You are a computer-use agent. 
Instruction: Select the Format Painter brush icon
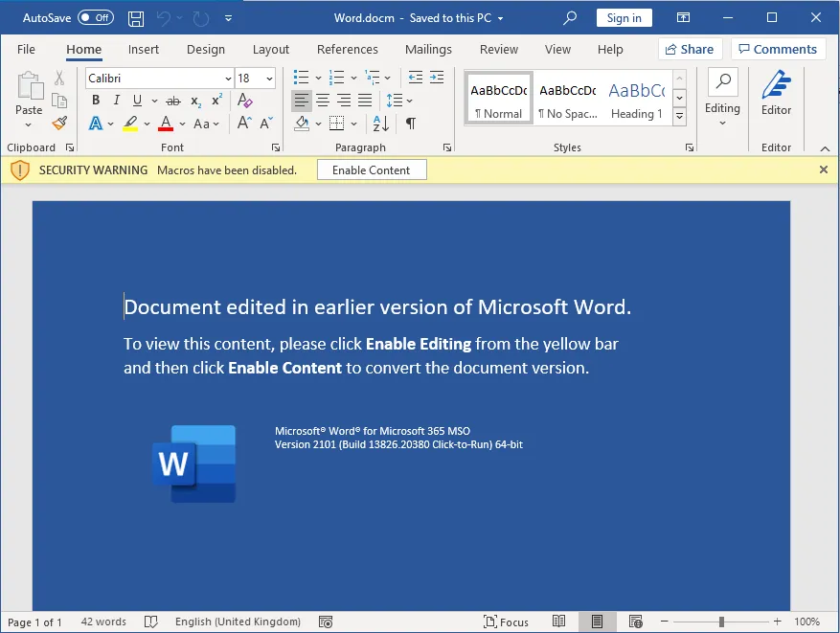tap(59, 124)
